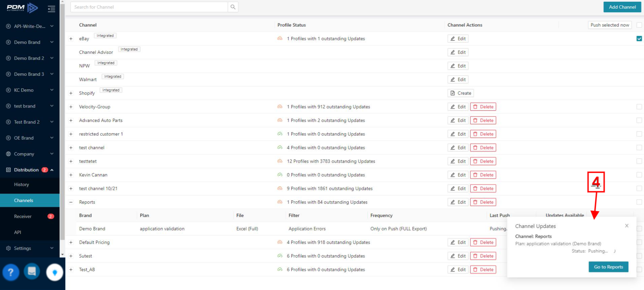The height and width of the screenshot is (290, 644).
Task: Open the blue help question mark icon
Action: tap(11, 272)
